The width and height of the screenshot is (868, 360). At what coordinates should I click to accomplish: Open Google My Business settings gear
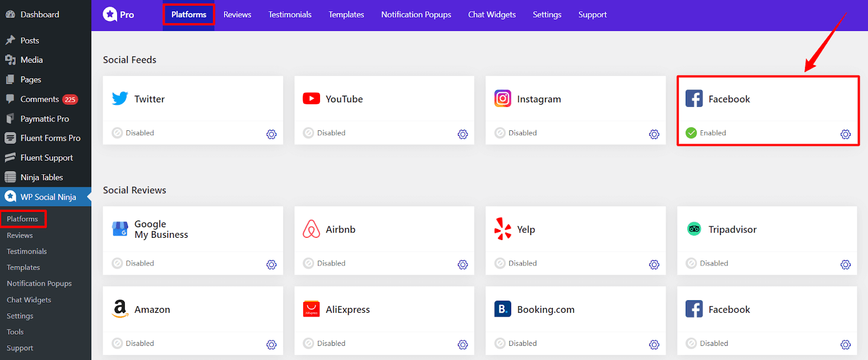pyautogui.click(x=271, y=264)
